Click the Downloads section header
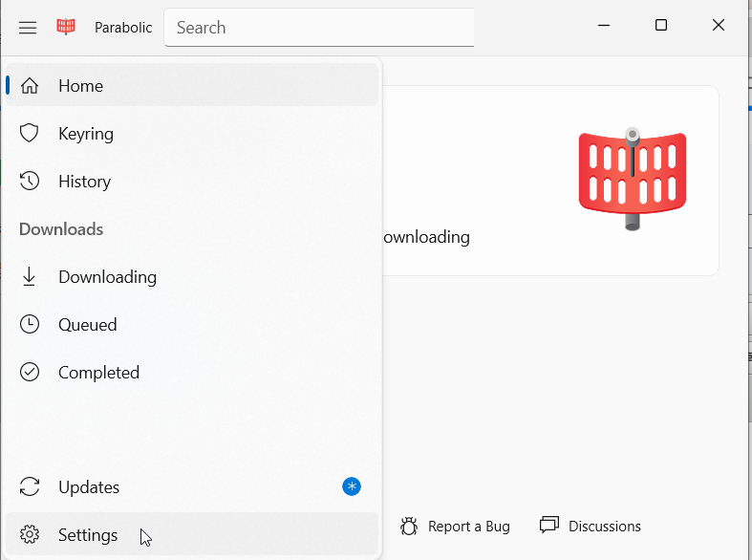This screenshot has height=560, width=752. point(61,229)
